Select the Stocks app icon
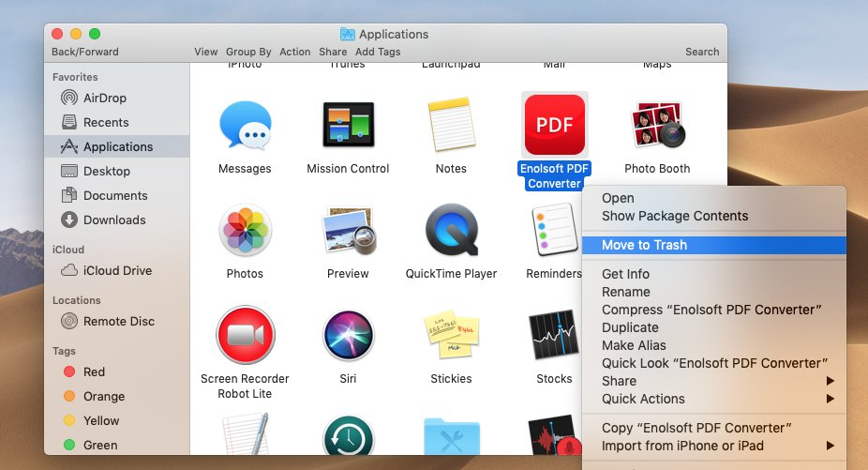Screen dimensions: 868x470 554,335
